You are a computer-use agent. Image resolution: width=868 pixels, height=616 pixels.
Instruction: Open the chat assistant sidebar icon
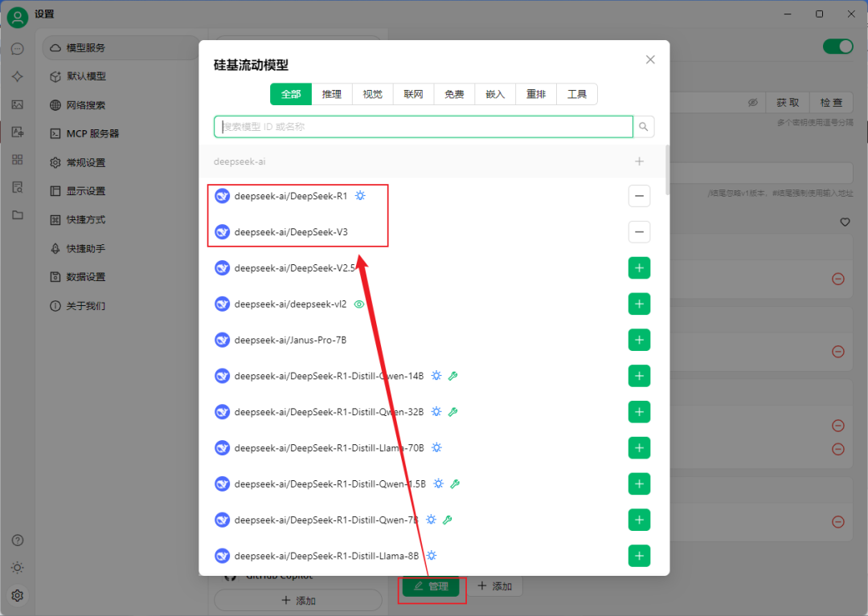click(x=17, y=49)
